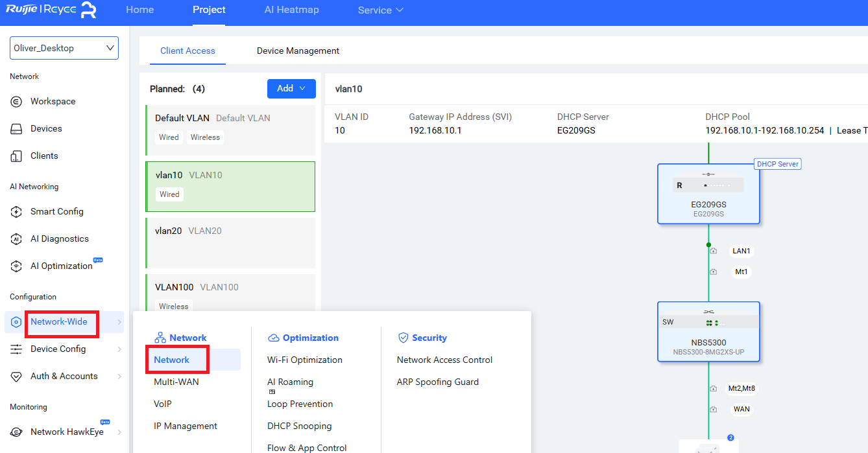Screen dimensions: 868x453
Task: Switch to the Project tab
Action: click(209, 10)
